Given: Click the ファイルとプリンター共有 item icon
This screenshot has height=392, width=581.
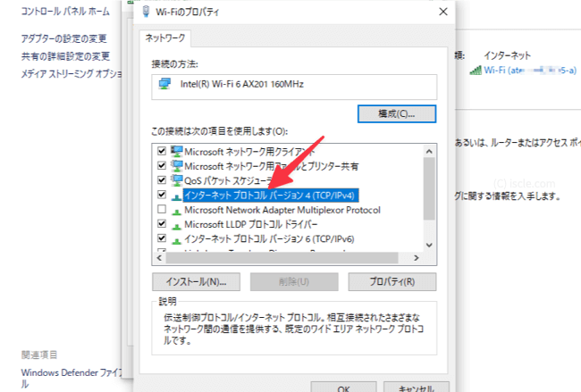Looking at the screenshot, I should point(176,165).
